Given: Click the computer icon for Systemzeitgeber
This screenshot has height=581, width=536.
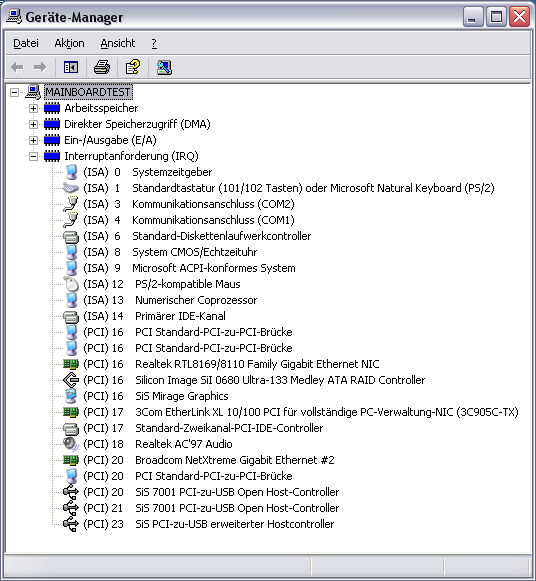Looking at the screenshot, I should tap(71, 172).
